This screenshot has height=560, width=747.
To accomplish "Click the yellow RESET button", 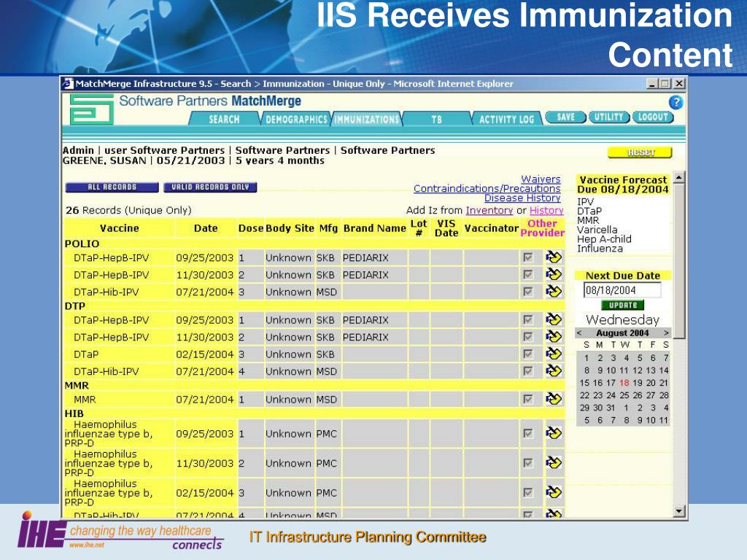I will coord(640,152).
